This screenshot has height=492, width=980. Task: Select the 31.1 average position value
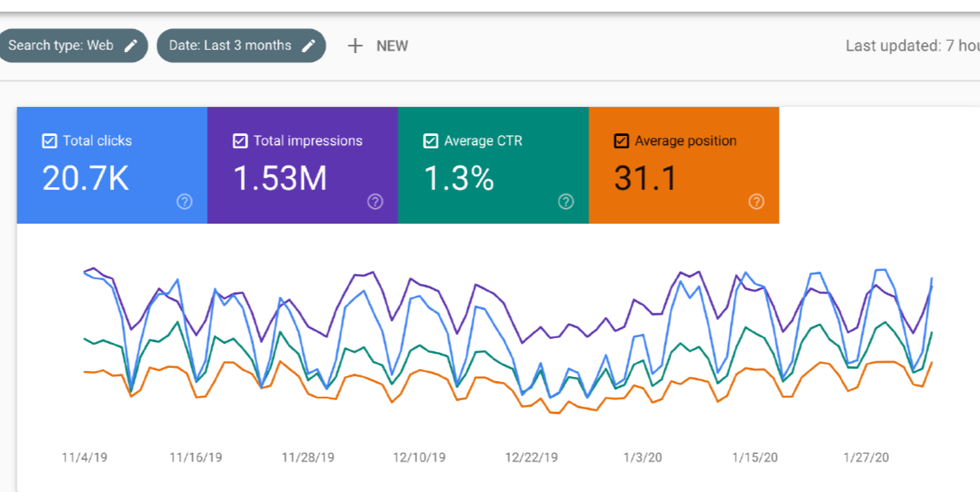pos(646,179)
